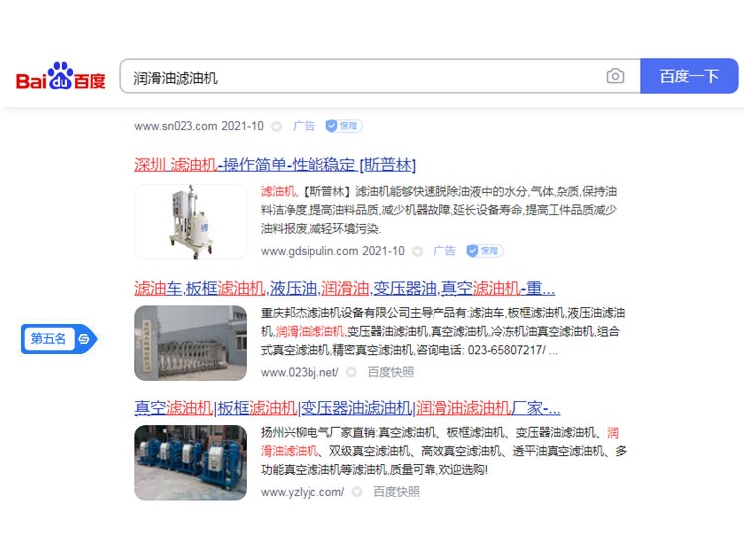Click the search input field
The width and height of the screenshot is (744, 560).
(x=362, y=76)
